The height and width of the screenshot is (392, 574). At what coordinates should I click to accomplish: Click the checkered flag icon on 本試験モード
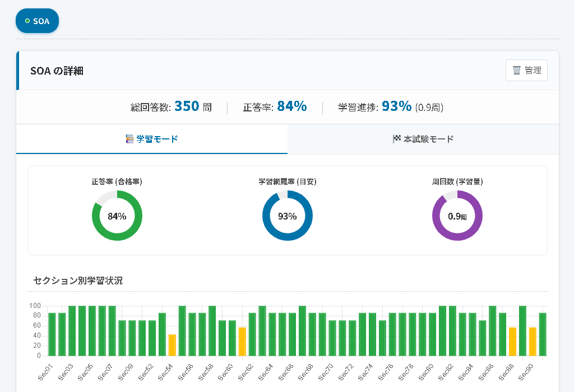(397, 139)
